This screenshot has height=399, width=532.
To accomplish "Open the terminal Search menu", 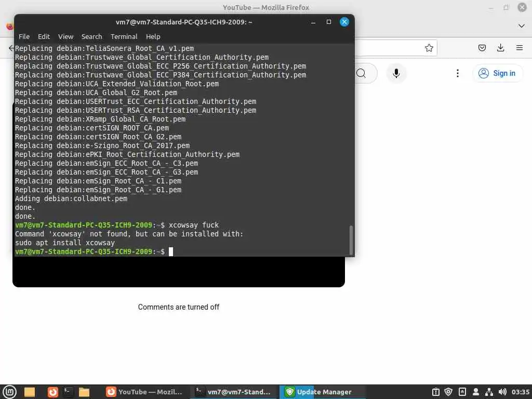I will click(x=91, y=37).
